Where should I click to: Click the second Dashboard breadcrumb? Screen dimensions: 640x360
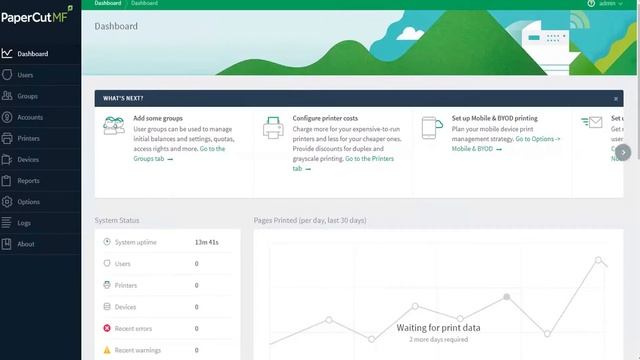tap(144, 3)
